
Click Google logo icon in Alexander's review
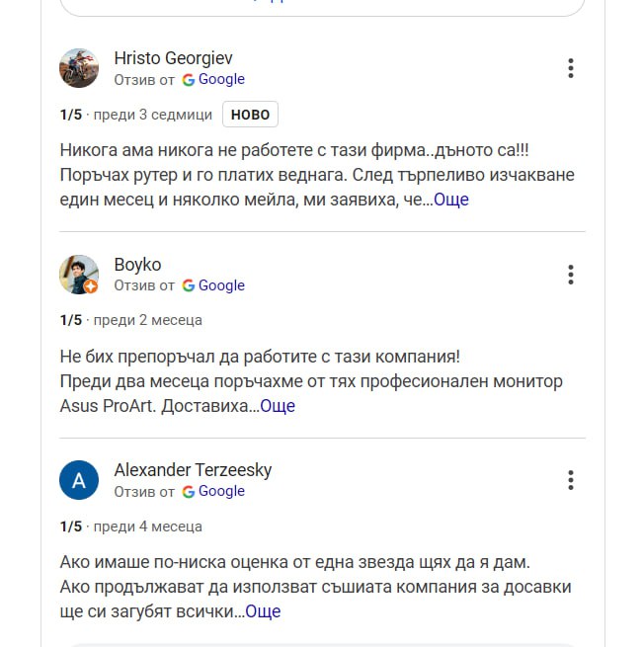[189, 492]
